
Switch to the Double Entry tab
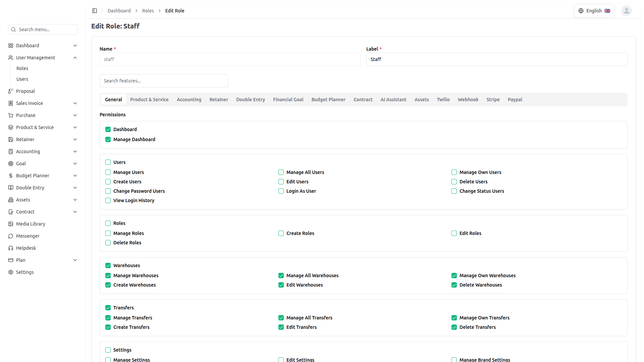click(x=250, y=100)
